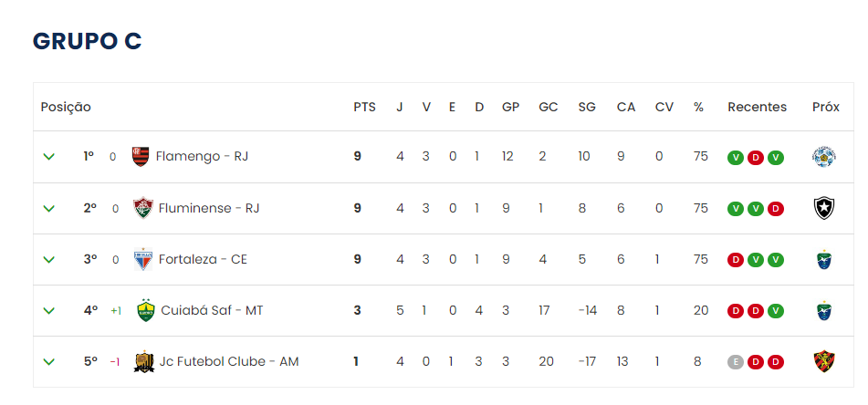The height and width of the screenshot is (405, 868).
Task: Open Botafogo crest in Fluminense's Próx column
Action: 823,209
